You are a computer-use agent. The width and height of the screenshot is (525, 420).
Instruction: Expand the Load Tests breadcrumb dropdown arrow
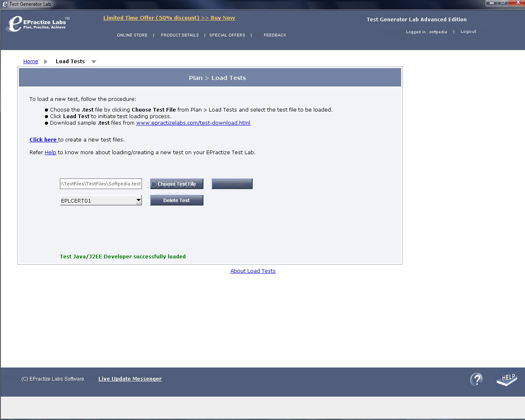tap(94, 62)
